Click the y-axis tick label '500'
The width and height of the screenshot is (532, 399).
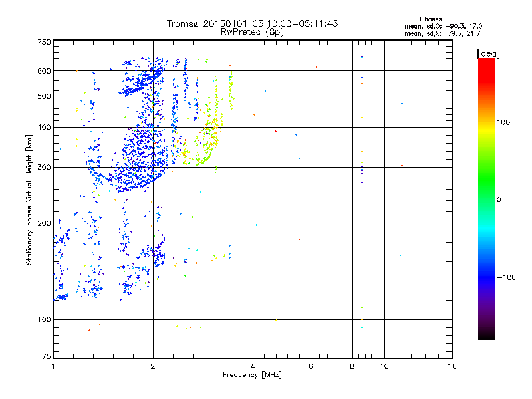click(x=44, y=96)
